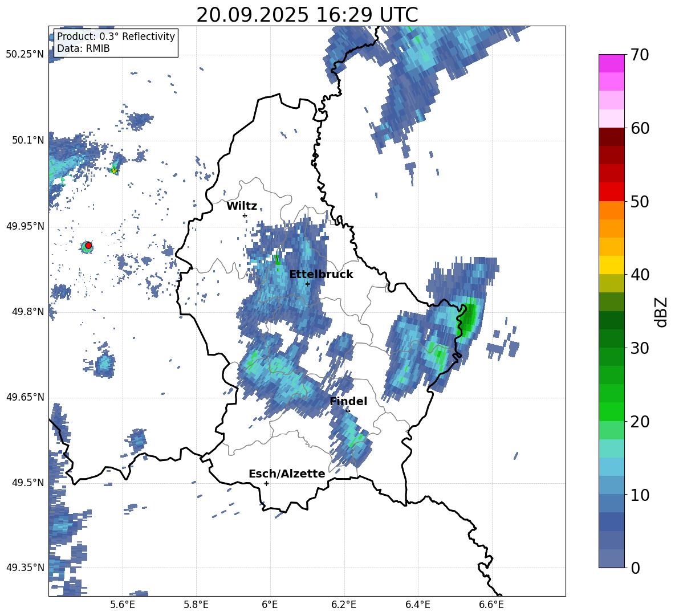Click the Product 0.3° Reflectivity info box
Image resolution: width=675 pixels, height=616 pixels.
click(x=116, y=43)
